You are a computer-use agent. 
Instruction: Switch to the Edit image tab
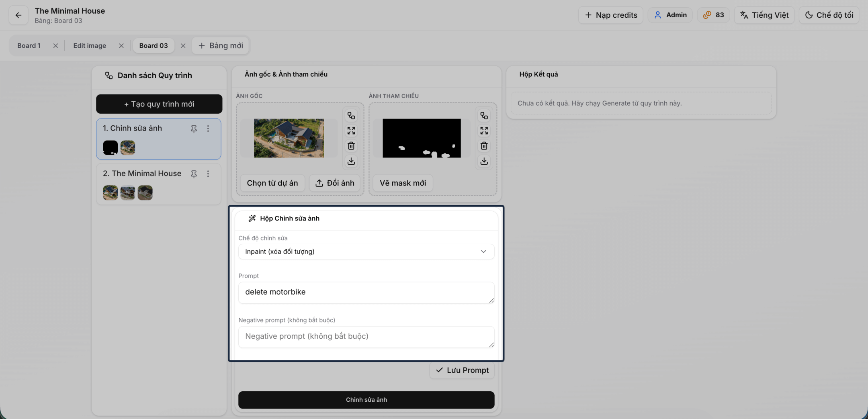point(90,46)
